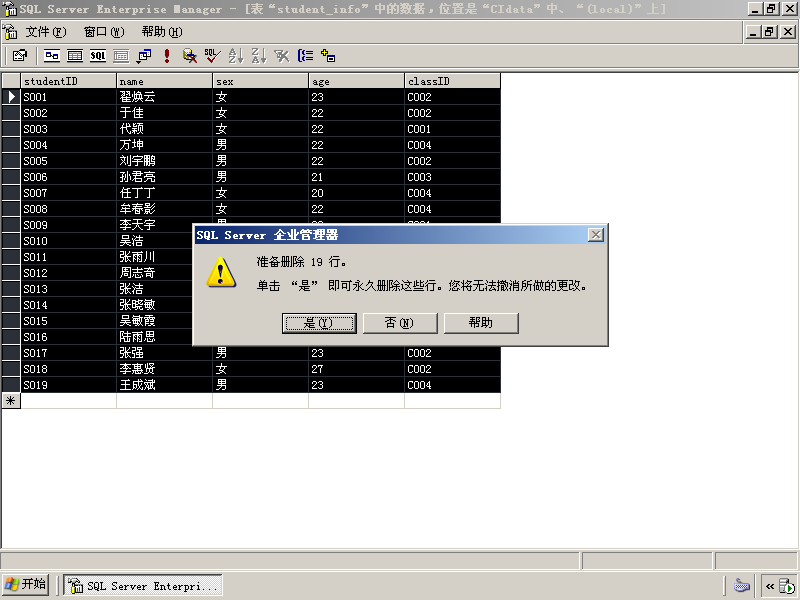800x600 pixels.
Task: Restore the inner child window
Action: (x=769, y=32)
